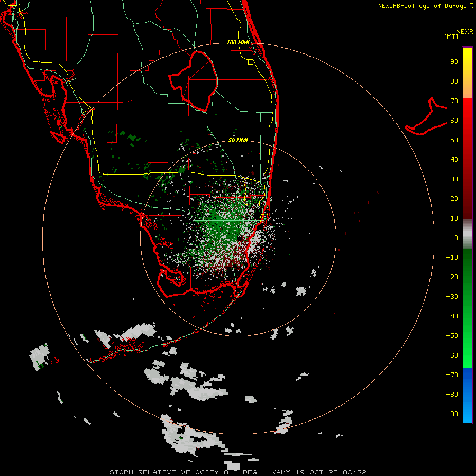
Task: Select the -30 scale value
Action: (452, 297)
